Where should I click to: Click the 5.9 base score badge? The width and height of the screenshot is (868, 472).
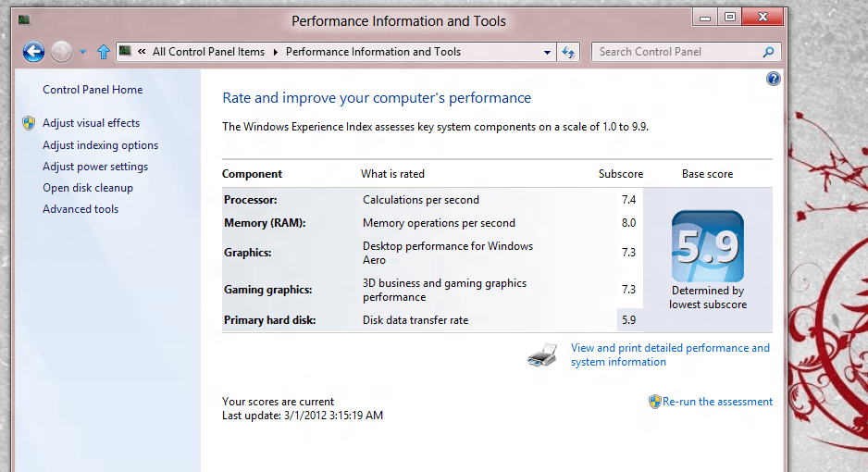(708, 246)
